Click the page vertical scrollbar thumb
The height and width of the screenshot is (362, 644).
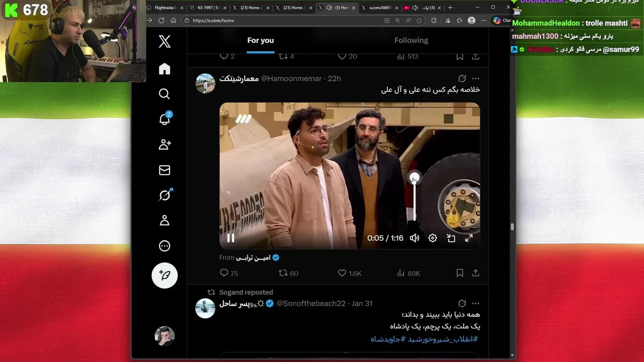[x=512, y=227]
